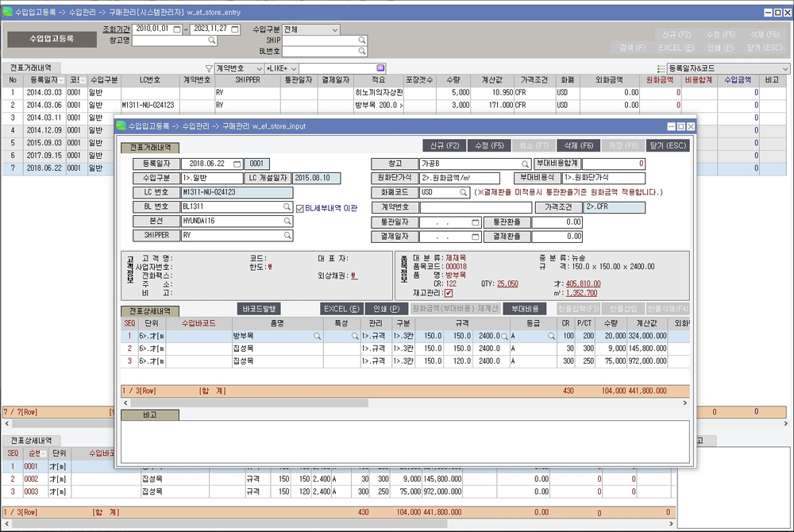Click 신규 (F2) button in dialog

pos(445,146)
